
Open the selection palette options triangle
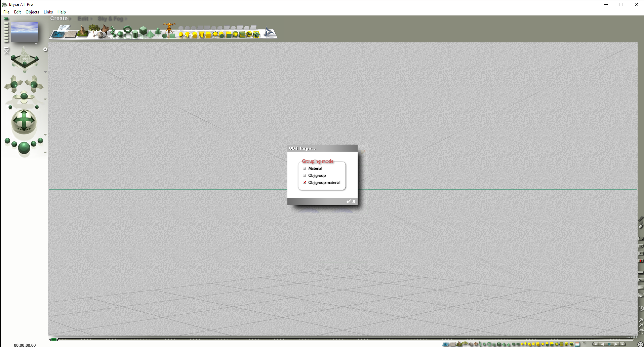point(584,343)
